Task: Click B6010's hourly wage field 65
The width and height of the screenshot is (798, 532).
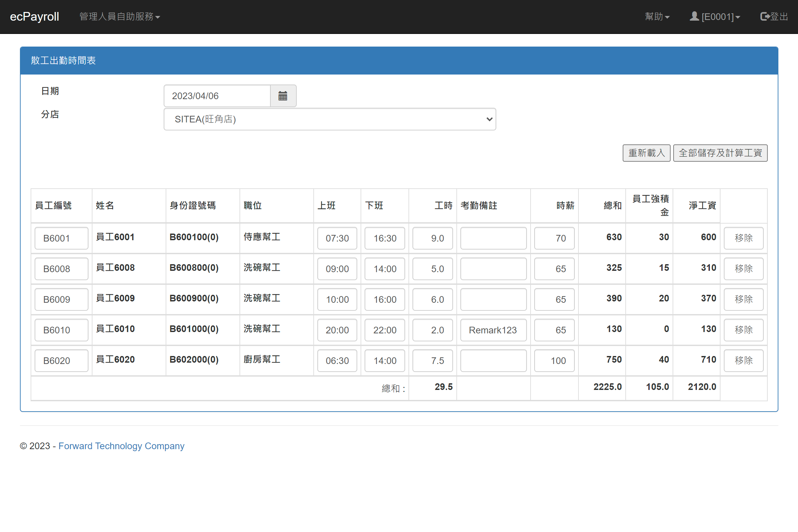Action: point(554,330)
